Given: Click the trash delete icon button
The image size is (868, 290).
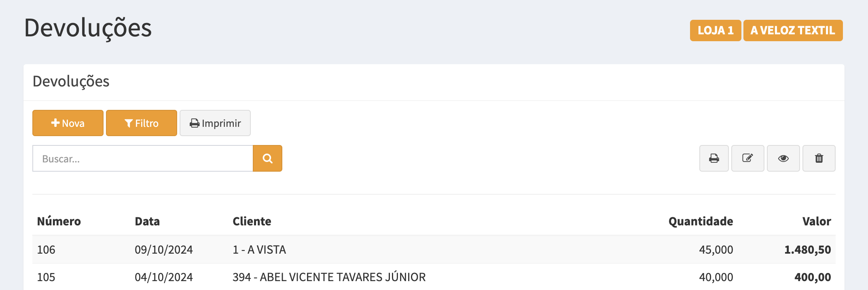Looking at the screenshot, I should click(x=819, y=158).
